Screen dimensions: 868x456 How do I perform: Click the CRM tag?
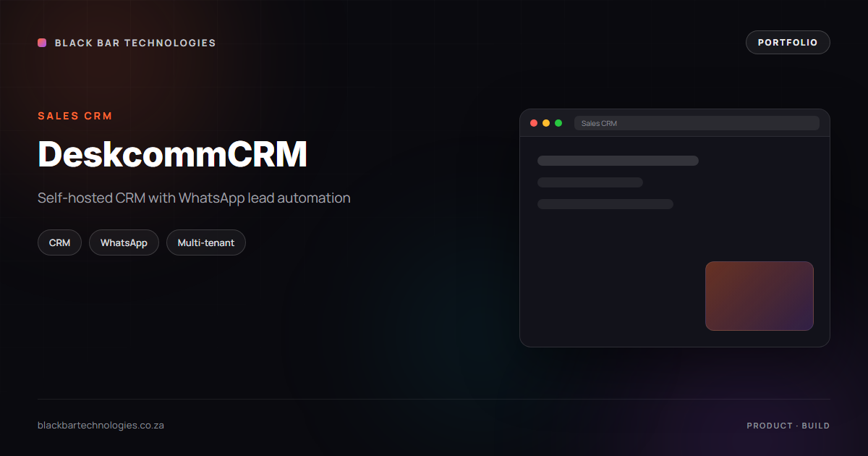59,242
